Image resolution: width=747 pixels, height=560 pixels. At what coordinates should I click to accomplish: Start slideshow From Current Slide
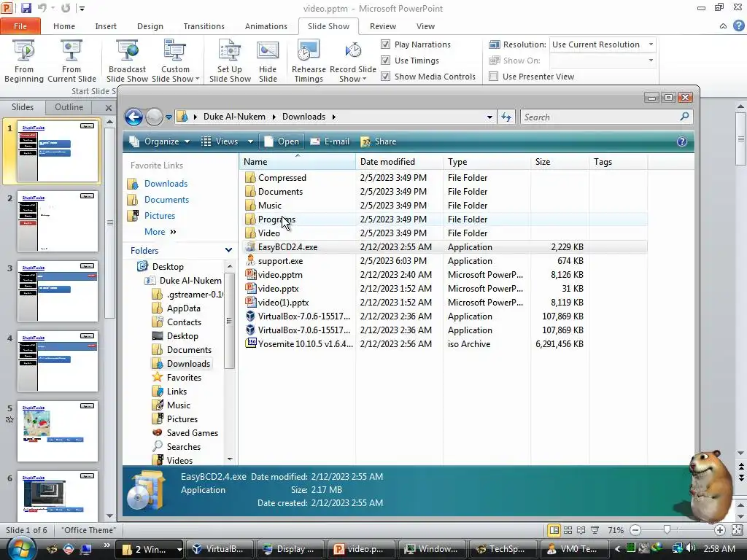[71, 61]
